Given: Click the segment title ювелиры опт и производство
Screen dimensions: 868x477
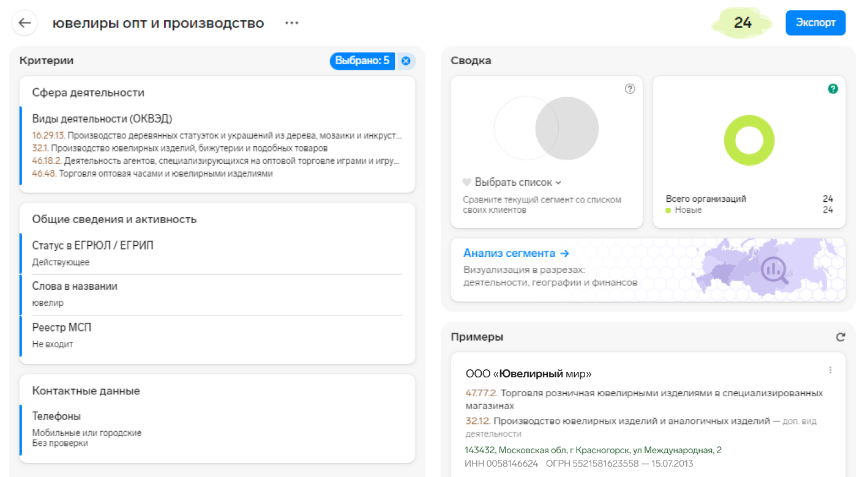Looking at the screenshot, I should (x=158, y=23).
